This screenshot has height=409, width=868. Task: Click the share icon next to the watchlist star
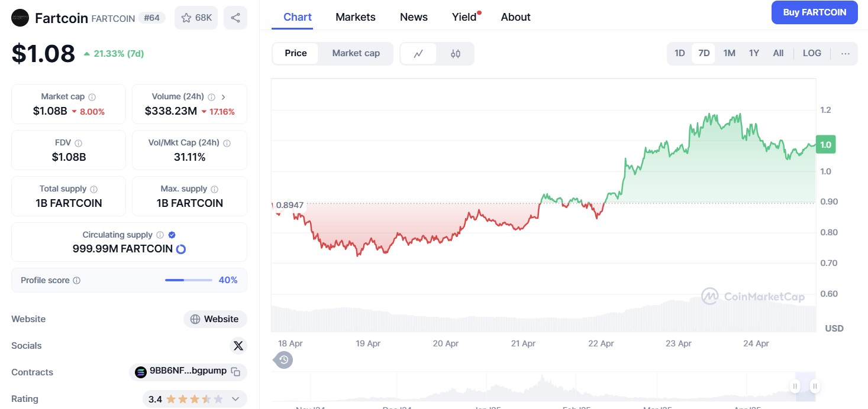(235, 18)
